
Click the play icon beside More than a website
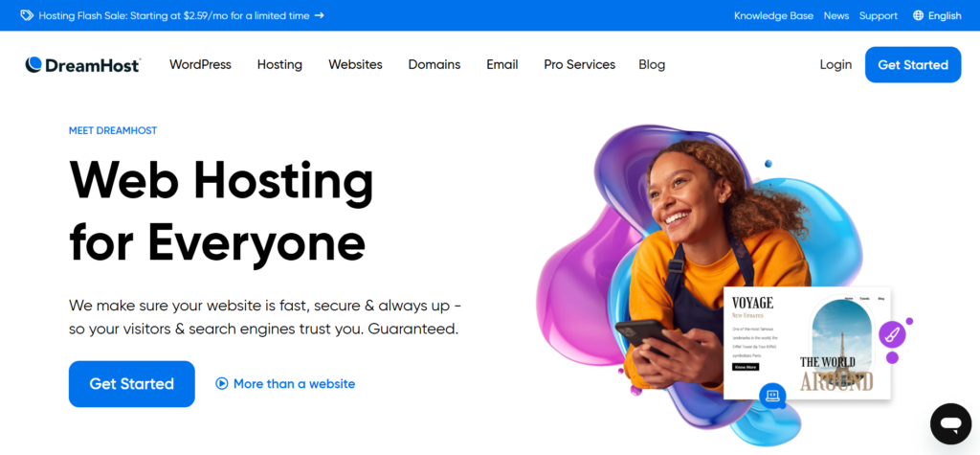tap(222, 384)
